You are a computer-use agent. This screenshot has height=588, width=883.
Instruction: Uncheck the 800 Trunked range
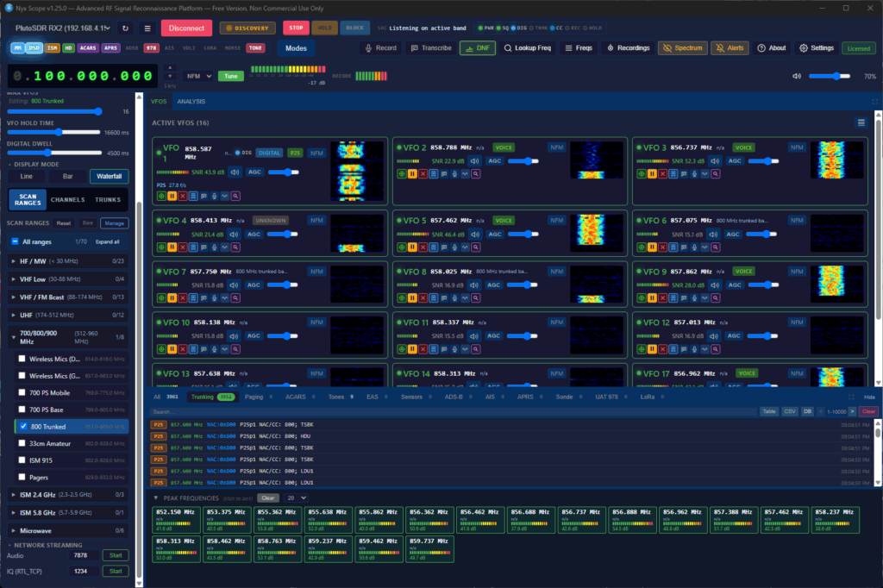(x=23, y=427)
